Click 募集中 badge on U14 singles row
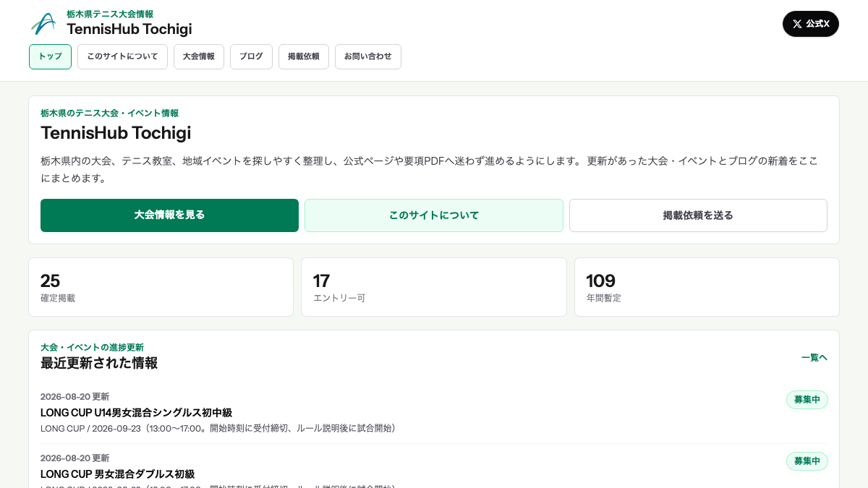Image resolution: width=868 pixels, height=488 pixels. (807, 400)
